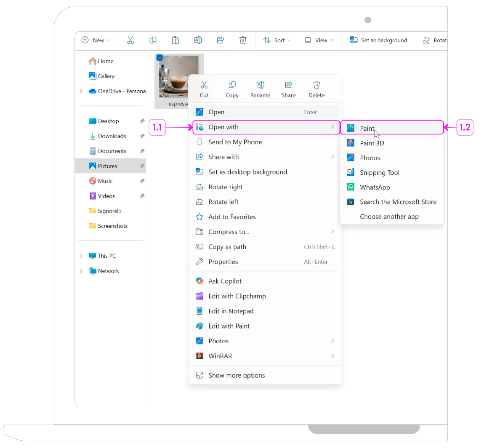Screen dimensions: 488x448
Task: Unpin Desktop using its pin icon
Action: (142, 121)
